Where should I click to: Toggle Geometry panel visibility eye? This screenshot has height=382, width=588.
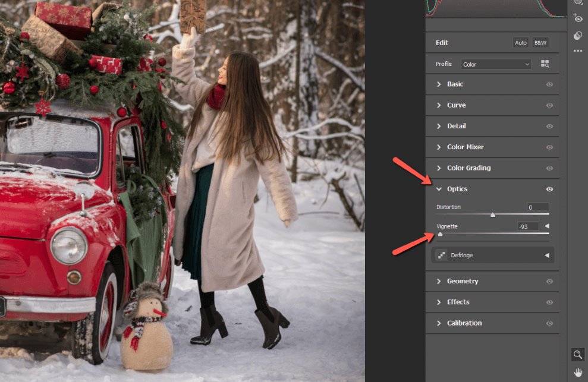(x=549, y=282)
